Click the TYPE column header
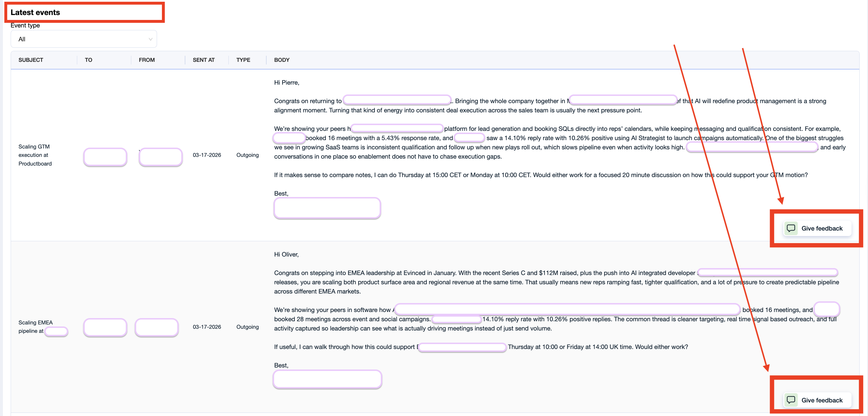This screenshot has width=868, height=416. coord(243,60)
